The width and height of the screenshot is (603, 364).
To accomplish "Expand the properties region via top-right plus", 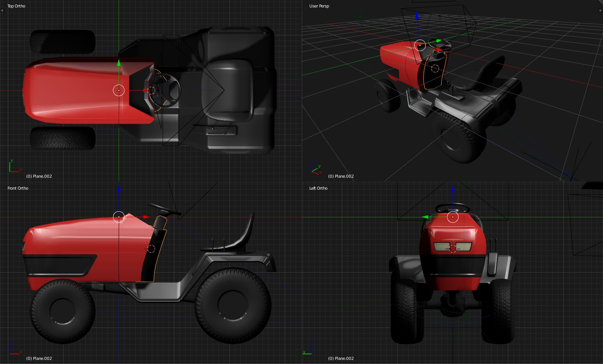I will [600, 10].
